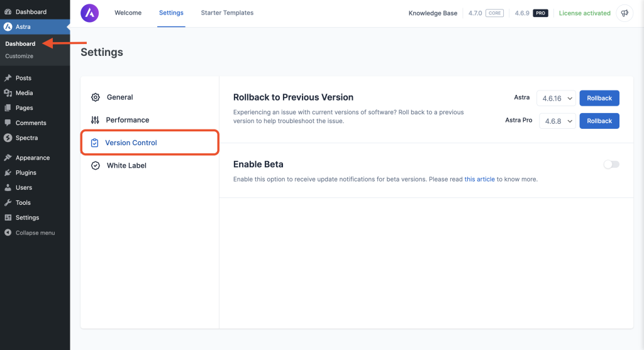This screenshot has width=644, height=350.
Task: Click the Collapse menu arrow icon
Action: coord(8,232)
